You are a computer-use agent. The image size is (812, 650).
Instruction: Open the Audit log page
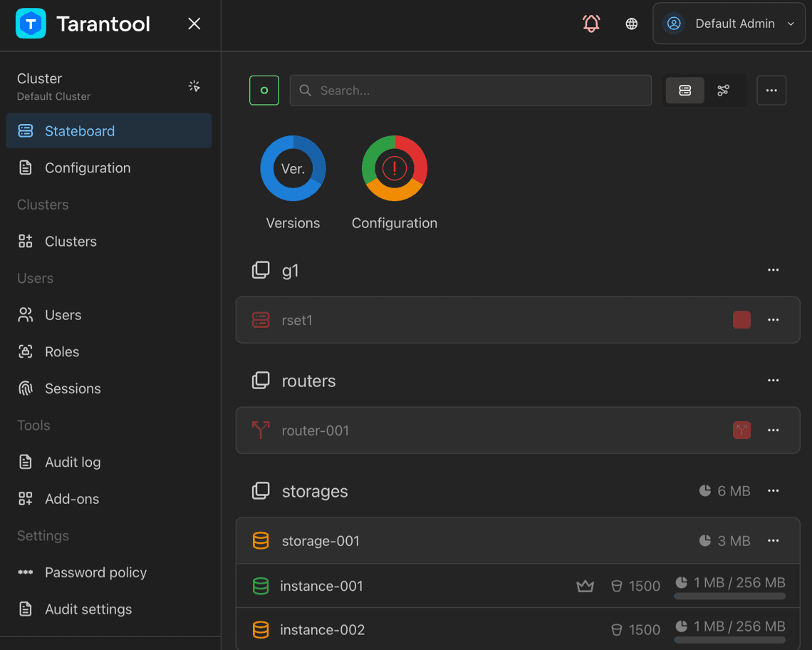pyautogui.click(x=109, y=462)
